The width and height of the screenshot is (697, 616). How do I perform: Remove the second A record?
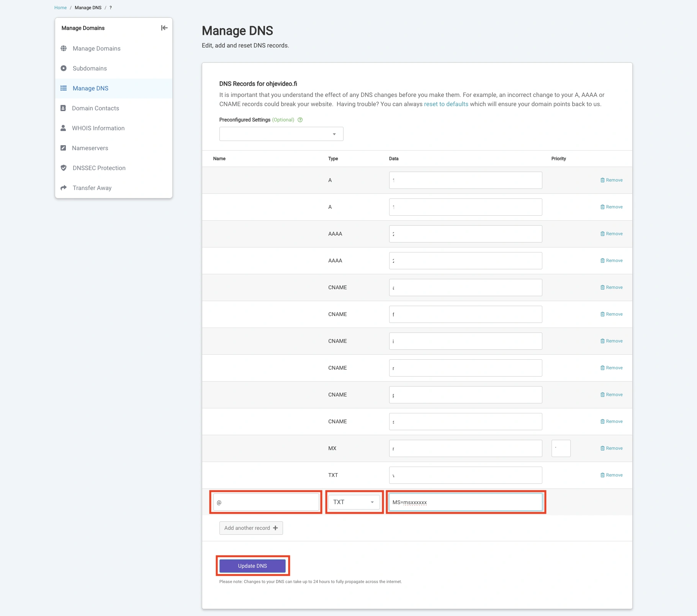[611, 207]
